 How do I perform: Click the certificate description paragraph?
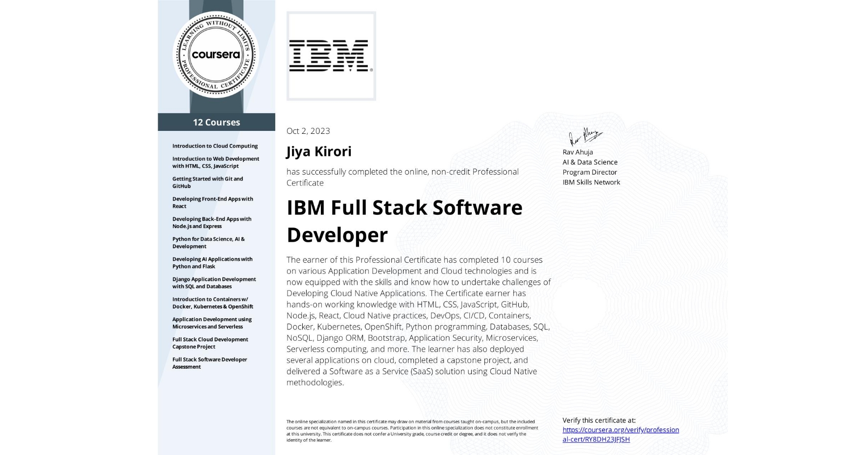pyautogui.click(x=419, y=321)
